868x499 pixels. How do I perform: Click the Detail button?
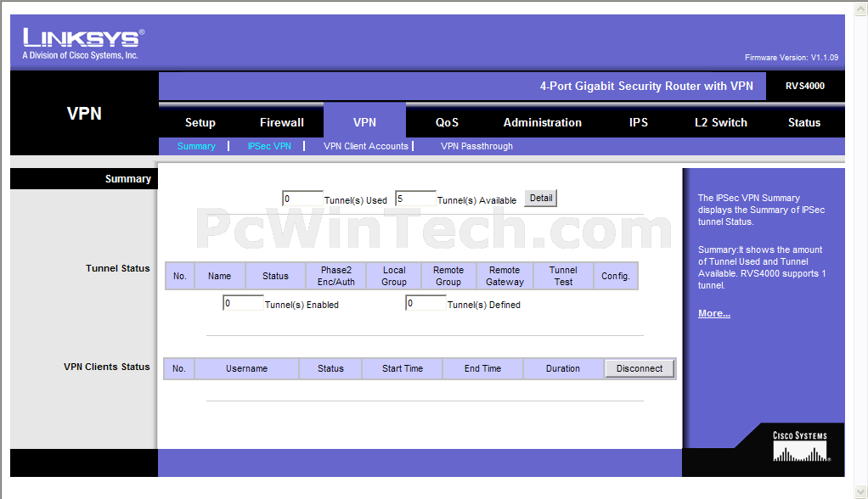point(541,198)
